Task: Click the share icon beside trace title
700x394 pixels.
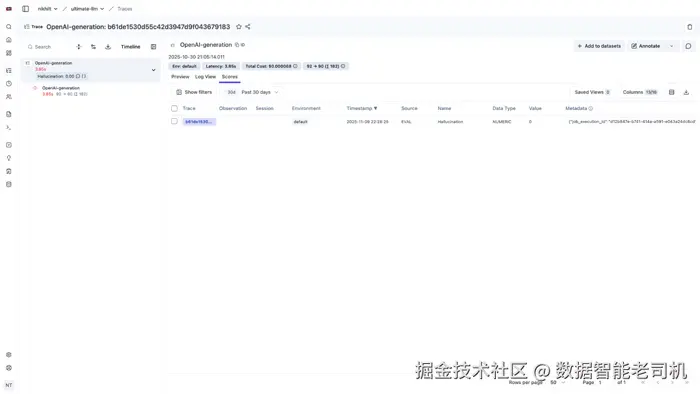Action: [x=248, y=27]
